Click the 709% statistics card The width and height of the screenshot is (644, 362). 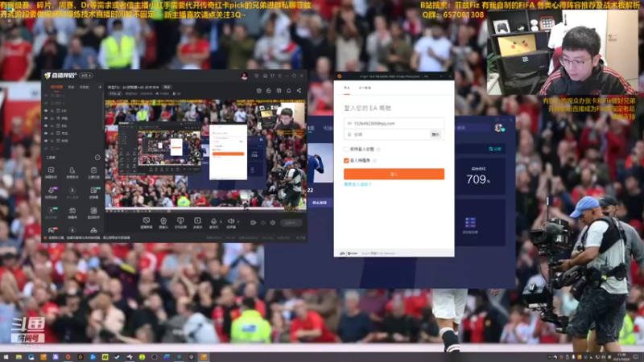[x=480, y=176]
